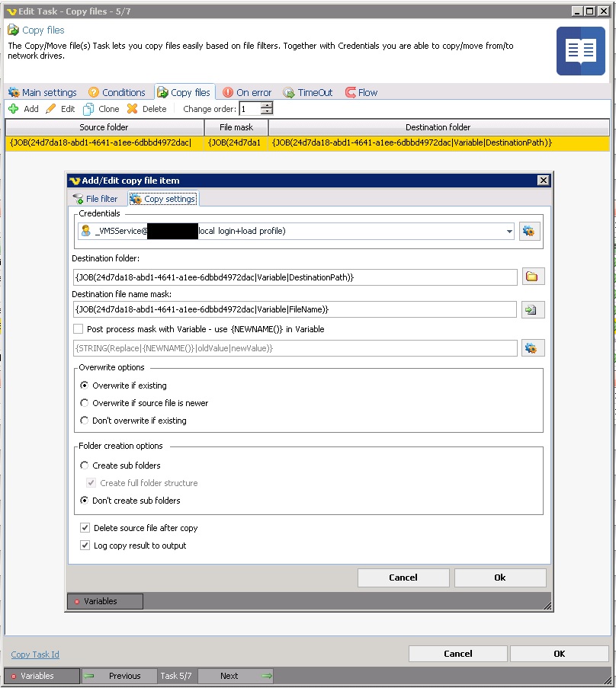Go to Next task button

point(236,676)
